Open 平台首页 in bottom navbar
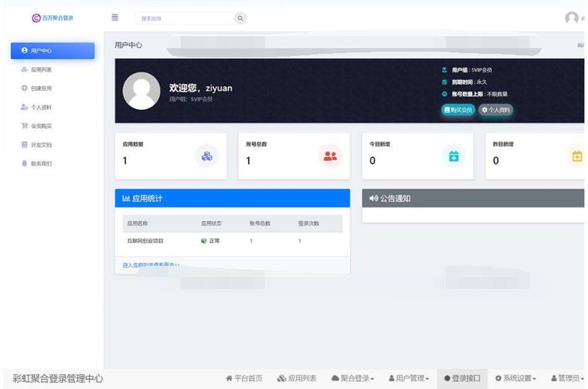The height and width of the screenshot is (389, 588). tap(244, 378)
